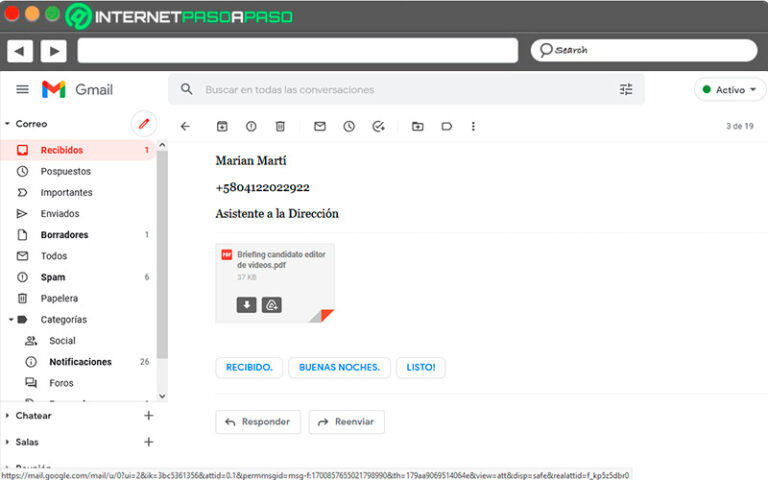Image resolution: width=768 pixels, height=480 pixels.
Task: Select the Importantes folder
Action: coord(78,192)
